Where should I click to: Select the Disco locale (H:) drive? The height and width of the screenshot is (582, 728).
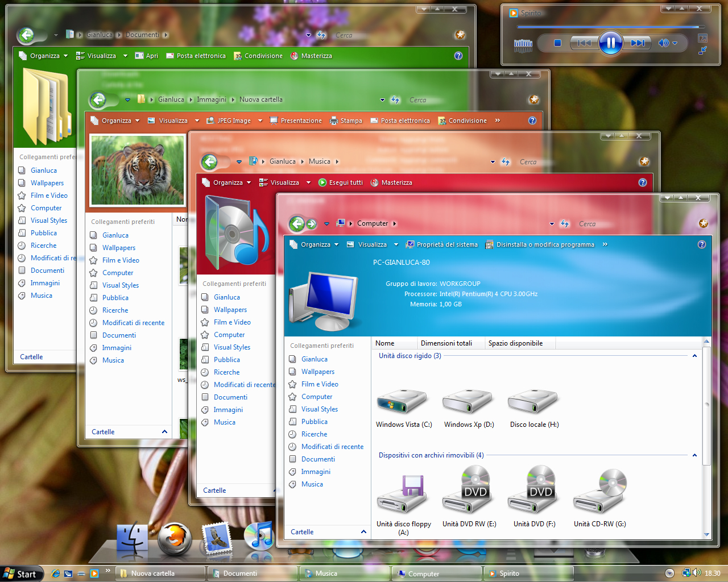[x=533, y=402]
